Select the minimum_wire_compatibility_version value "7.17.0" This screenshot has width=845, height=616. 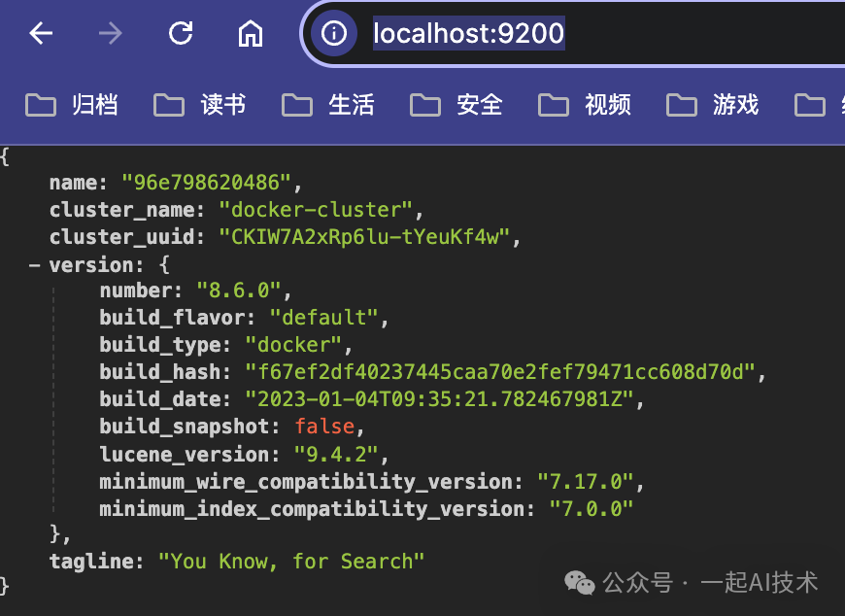coord(586,482)
